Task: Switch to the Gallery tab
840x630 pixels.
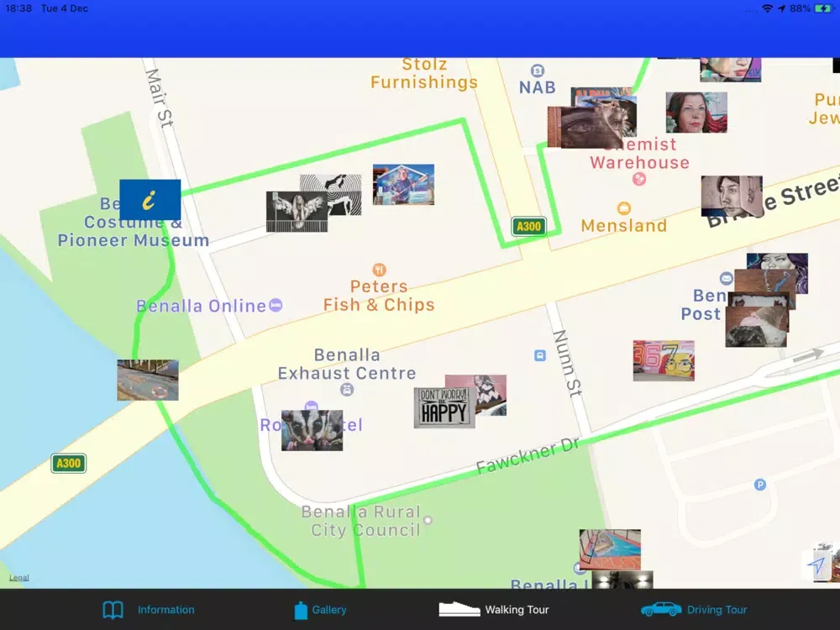Action: point(320,610)
